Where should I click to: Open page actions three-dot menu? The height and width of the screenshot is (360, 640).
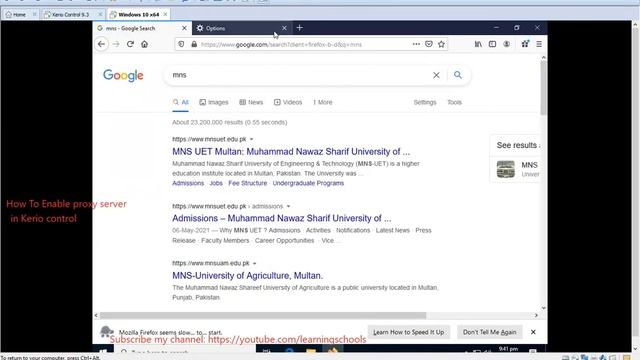(416, 44)
